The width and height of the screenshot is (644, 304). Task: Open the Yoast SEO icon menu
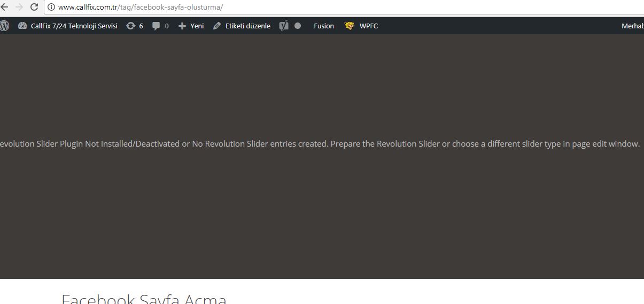tap(284, 26)
